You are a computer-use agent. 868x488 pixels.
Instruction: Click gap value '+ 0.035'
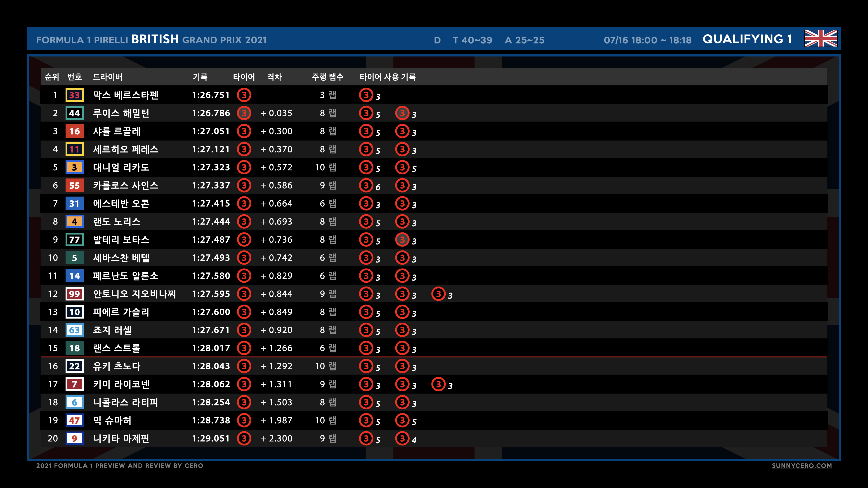pyautogui.click(x=276, y=113)
